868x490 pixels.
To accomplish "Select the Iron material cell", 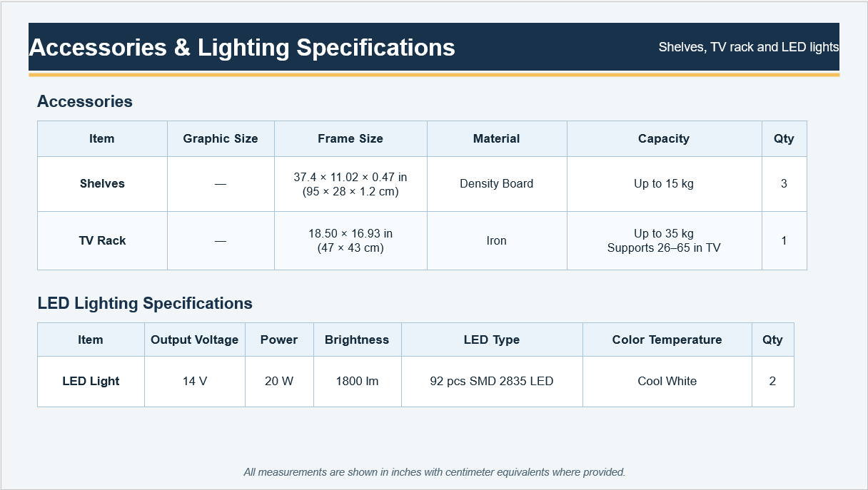I will (497, 240).
